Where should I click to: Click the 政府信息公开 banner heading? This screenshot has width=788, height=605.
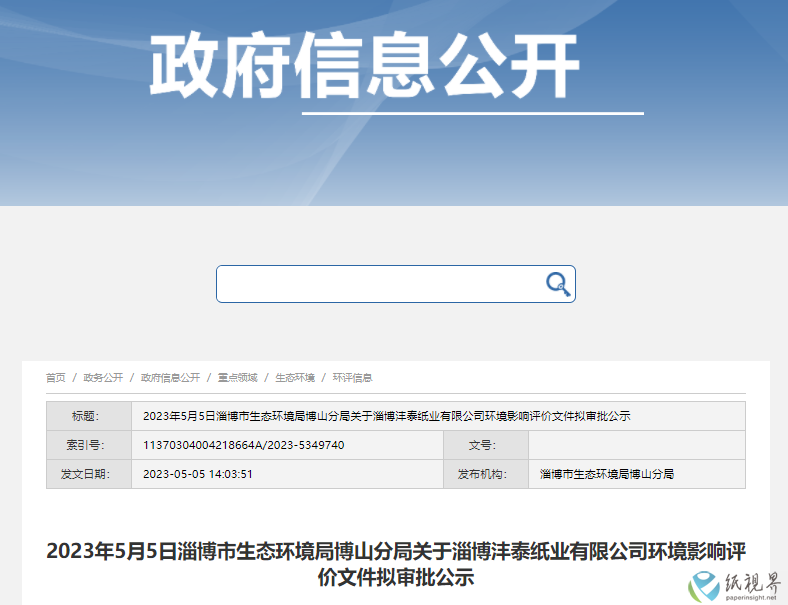[364, 65]
